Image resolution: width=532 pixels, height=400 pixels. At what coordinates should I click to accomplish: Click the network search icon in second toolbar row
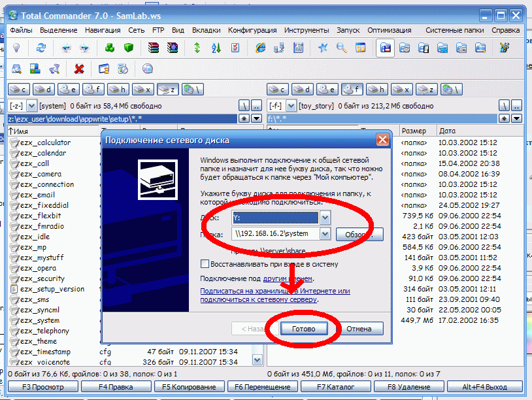(x=54, y=69)
